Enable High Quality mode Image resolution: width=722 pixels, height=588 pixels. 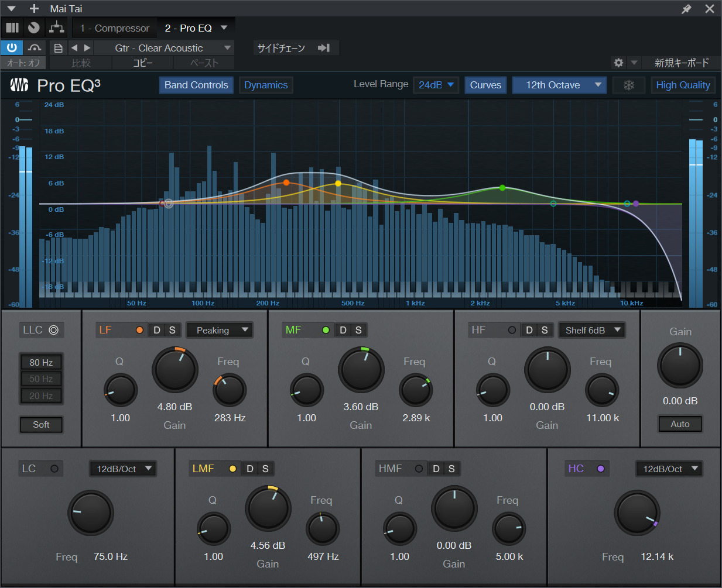[683, 85]
